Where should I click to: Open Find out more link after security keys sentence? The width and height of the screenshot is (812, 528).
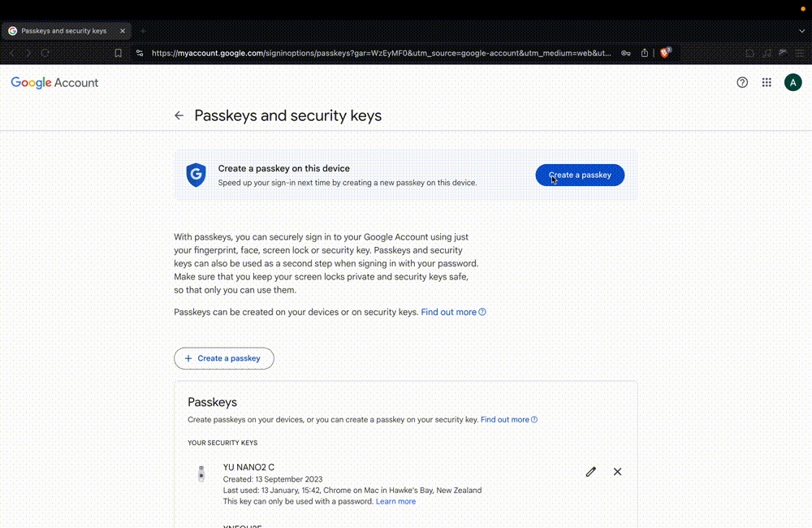click(x=453, y=312)
